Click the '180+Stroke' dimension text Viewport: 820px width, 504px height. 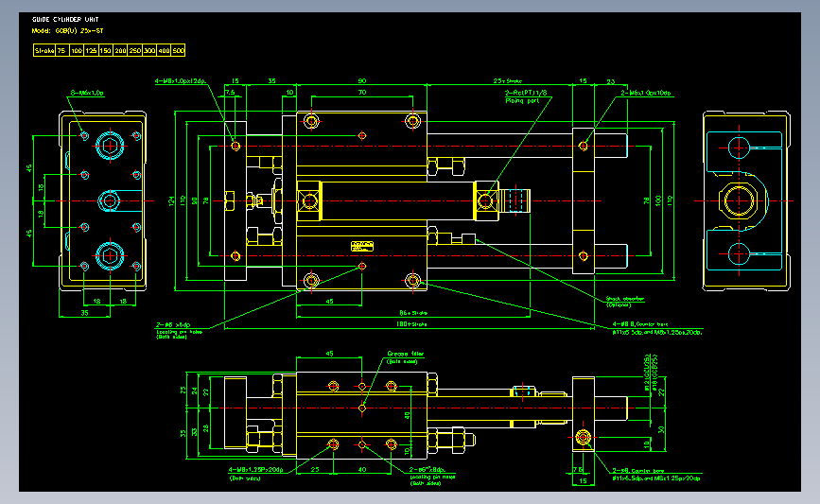411,324
